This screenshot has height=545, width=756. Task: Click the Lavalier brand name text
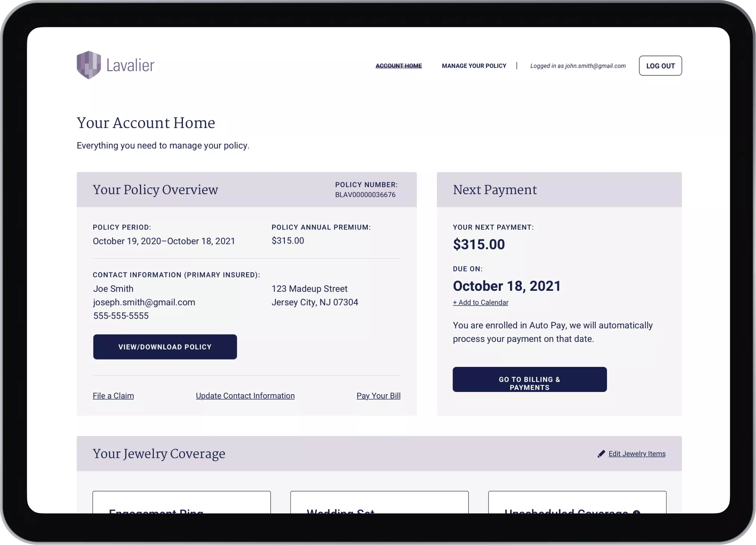[x=130, y=65]
